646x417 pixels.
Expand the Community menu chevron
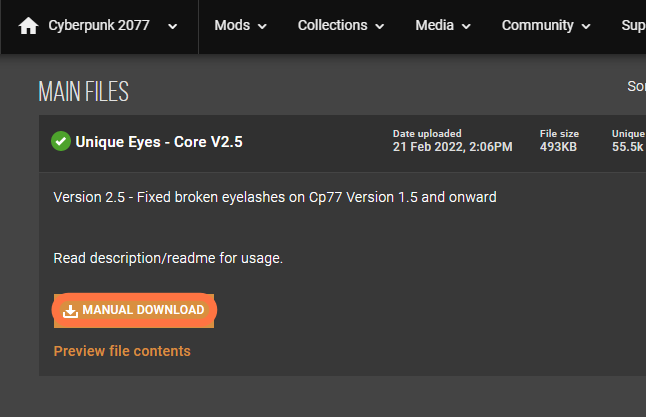point(586,26)
